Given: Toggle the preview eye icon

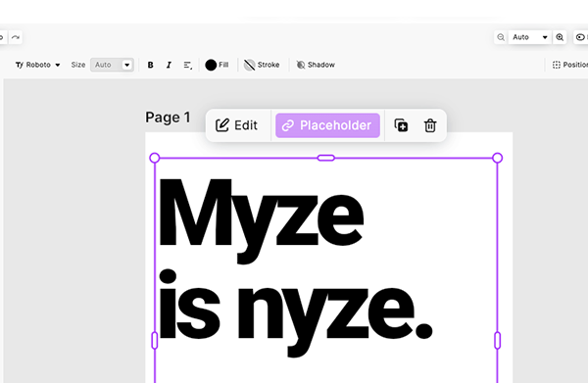Looking at the screenshot, I should [581, 37].
